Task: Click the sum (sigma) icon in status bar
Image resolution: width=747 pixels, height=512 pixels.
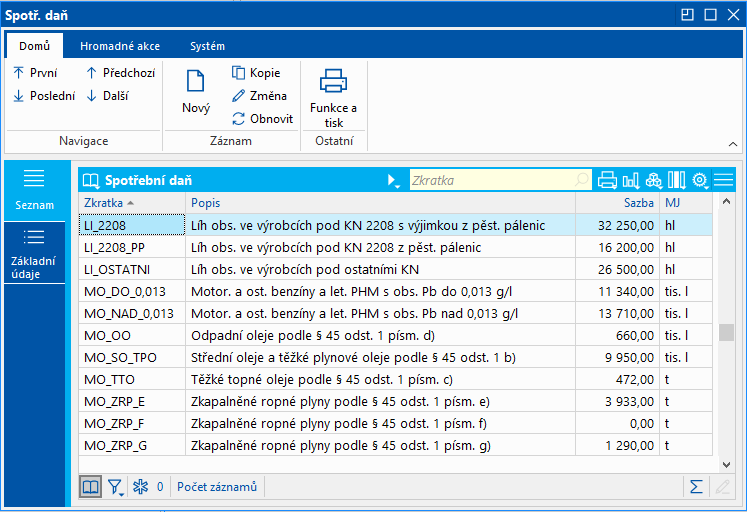Action: [x=696, y=486]
